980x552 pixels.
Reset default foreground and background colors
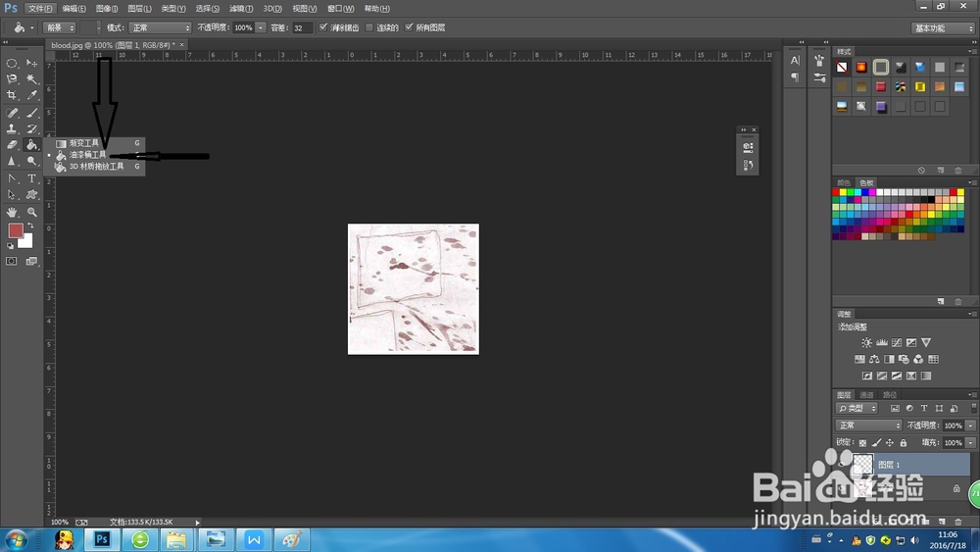point(10,246)
